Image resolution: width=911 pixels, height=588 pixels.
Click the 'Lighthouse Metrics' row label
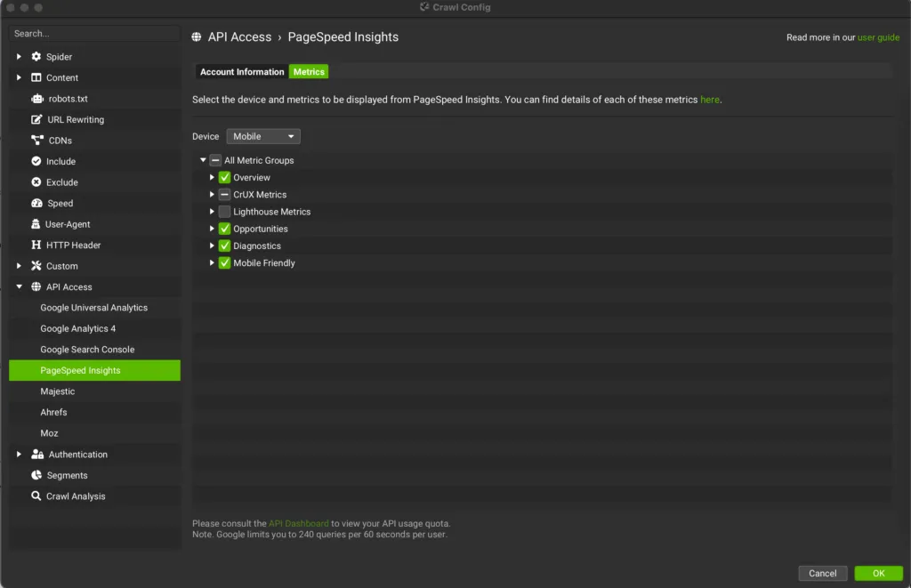[x=272, y=212]
